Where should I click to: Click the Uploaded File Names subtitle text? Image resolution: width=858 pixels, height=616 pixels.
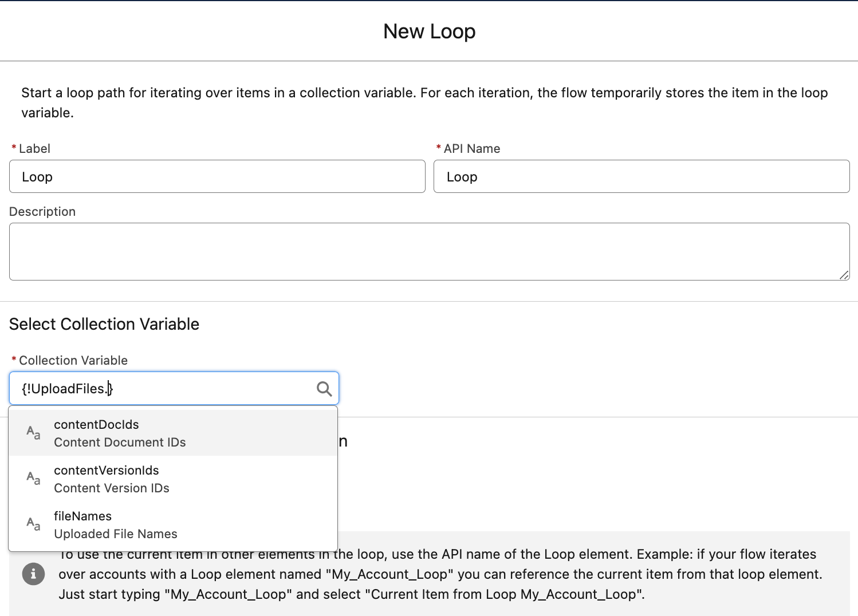tap(115, 534)
